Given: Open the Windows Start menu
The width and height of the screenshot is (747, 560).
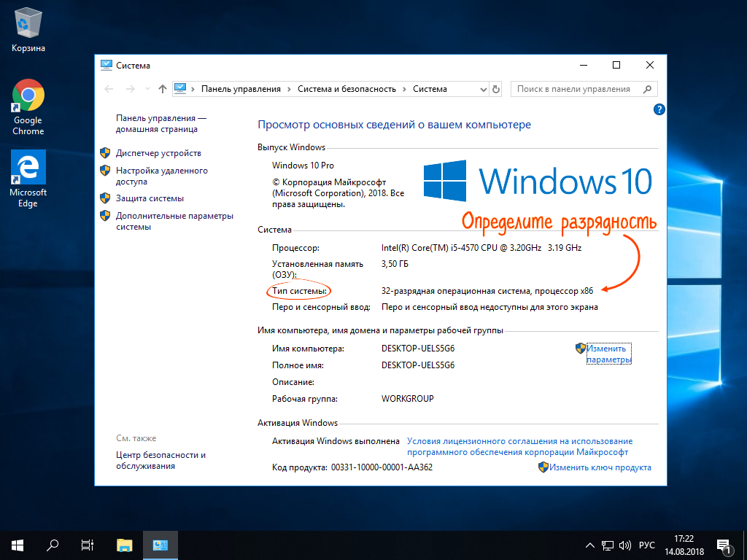Looking at the screenshot, I should 18,545.
